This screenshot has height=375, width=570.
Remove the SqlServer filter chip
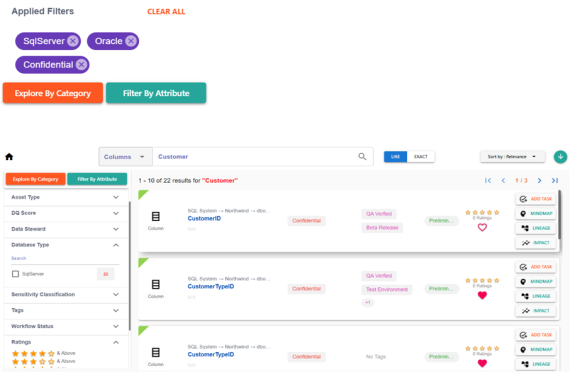[73, 41]
